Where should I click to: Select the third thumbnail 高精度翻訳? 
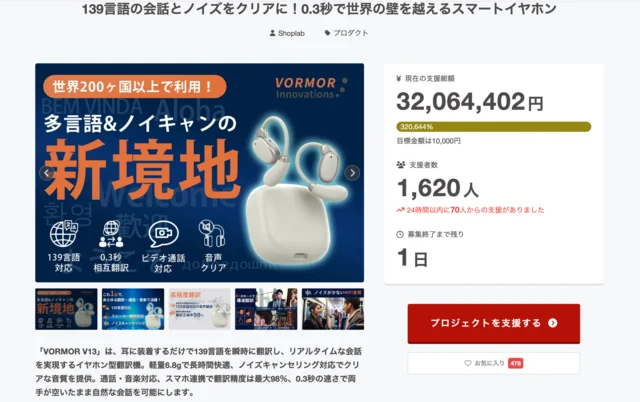(x=200, y=309)
